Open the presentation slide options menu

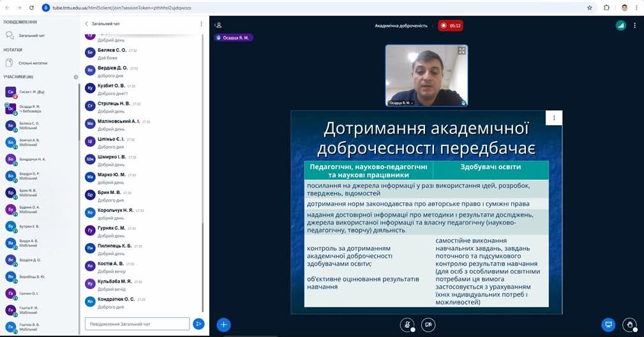(x=554, y=118)
